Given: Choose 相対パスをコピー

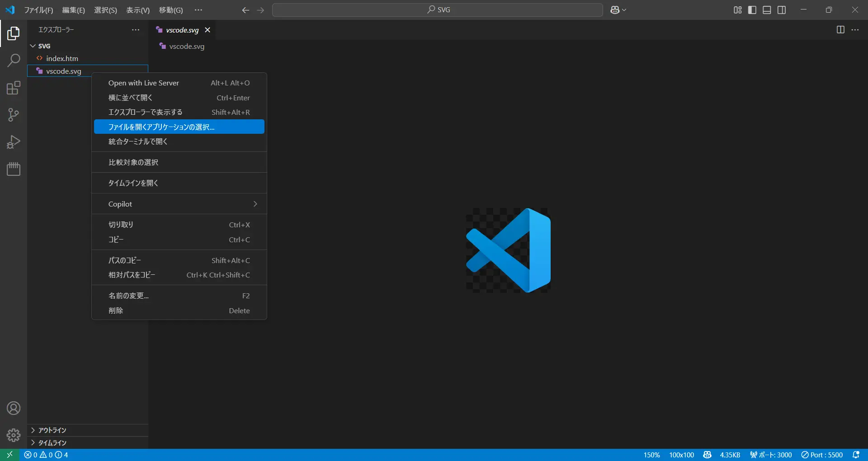Looking at the screenshot, I should (179, 275).
